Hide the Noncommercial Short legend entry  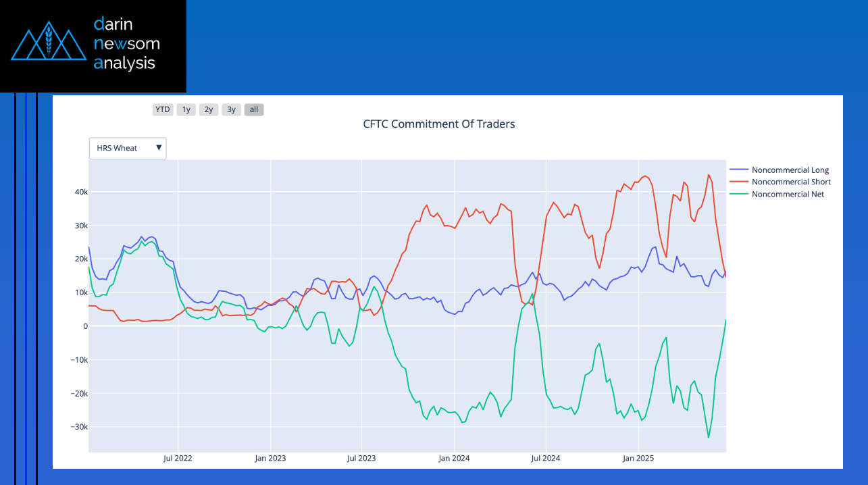[791, 182]
